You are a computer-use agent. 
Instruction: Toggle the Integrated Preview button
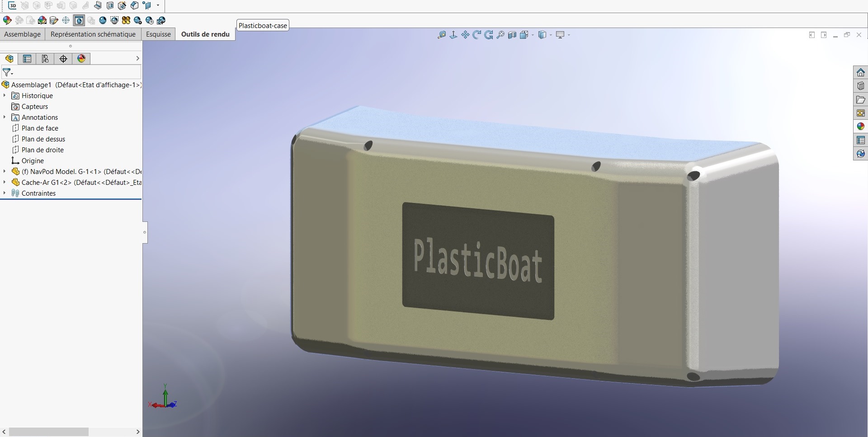tap(79, 20)
